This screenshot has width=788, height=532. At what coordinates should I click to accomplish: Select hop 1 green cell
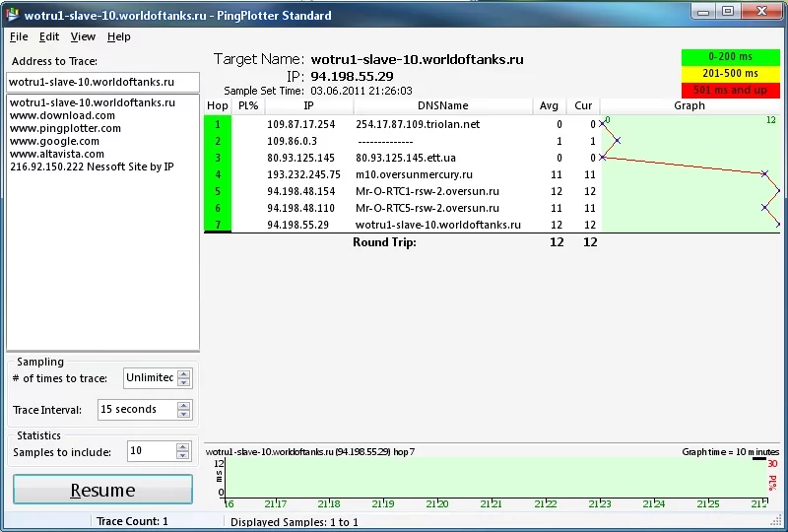[218, 124]
